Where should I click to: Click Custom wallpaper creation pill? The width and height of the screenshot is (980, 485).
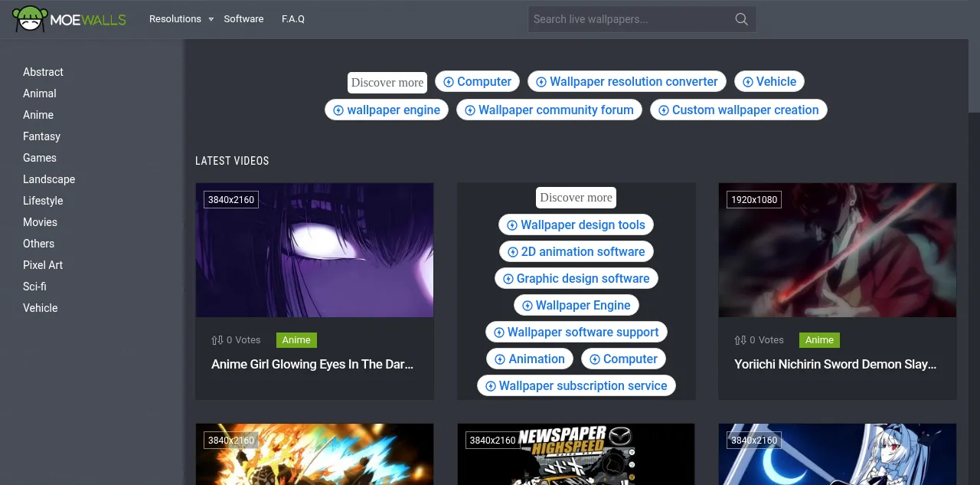pyautogui.click(x=739, y=110)
